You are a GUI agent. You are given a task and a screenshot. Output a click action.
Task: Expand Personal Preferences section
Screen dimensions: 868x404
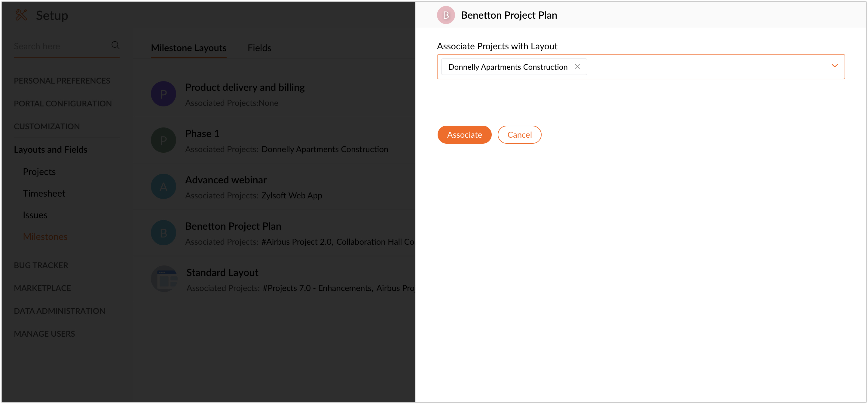tap(62, 81)
